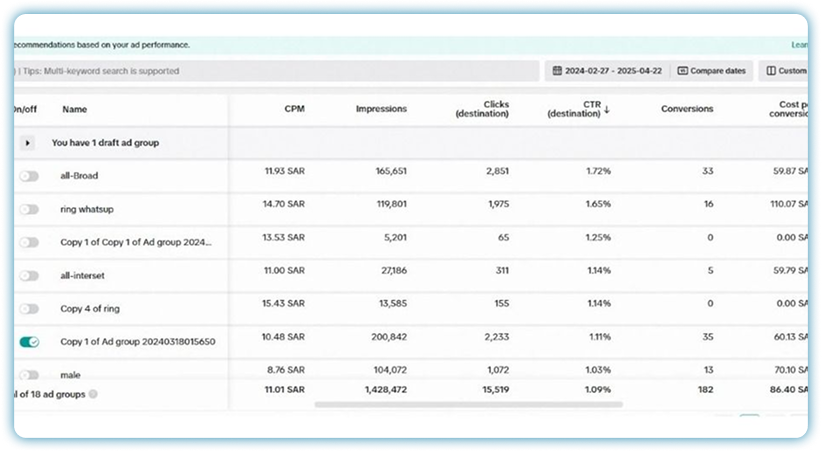
Task: Click the CTR column sort arrow
Action: (x=607, y=110)
